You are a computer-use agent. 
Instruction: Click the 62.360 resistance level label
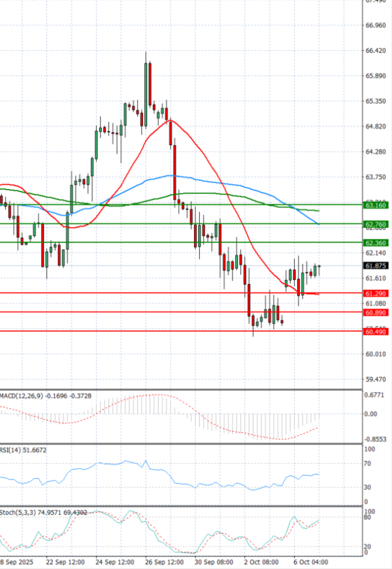375,243
